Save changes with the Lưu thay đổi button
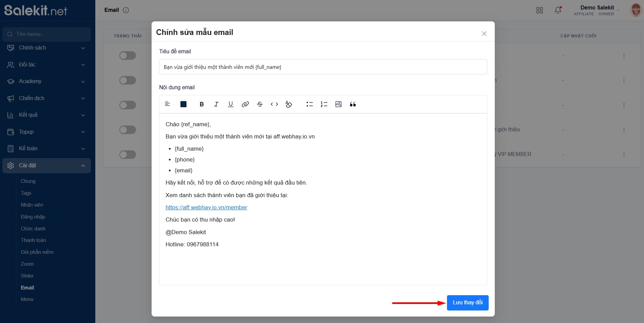644x323 pixels. [467, 302]
